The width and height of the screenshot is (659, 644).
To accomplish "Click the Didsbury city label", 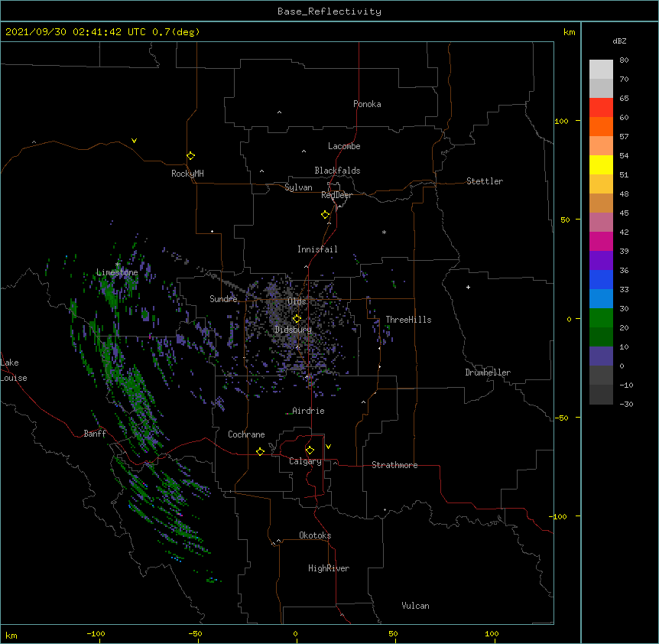I will (293, 330).
